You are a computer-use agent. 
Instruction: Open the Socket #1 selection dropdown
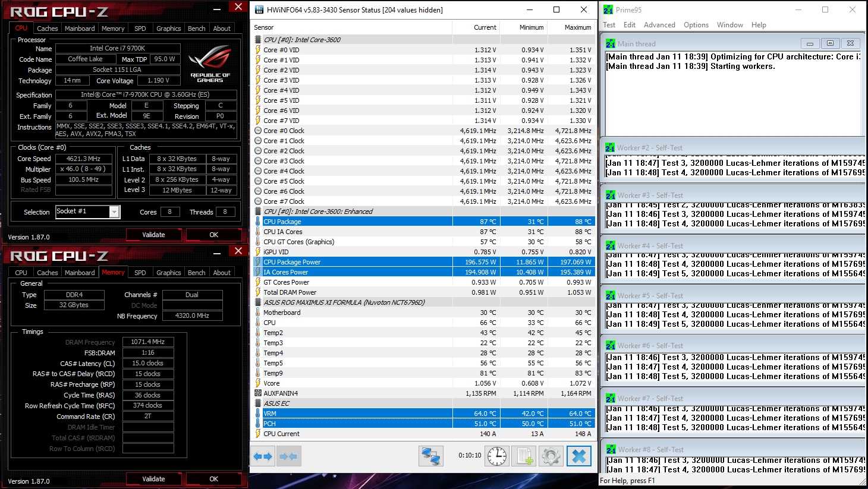114,212
